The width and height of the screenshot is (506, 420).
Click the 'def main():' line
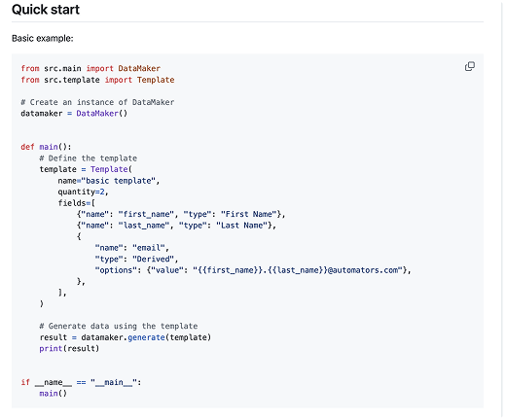point(46,147)
